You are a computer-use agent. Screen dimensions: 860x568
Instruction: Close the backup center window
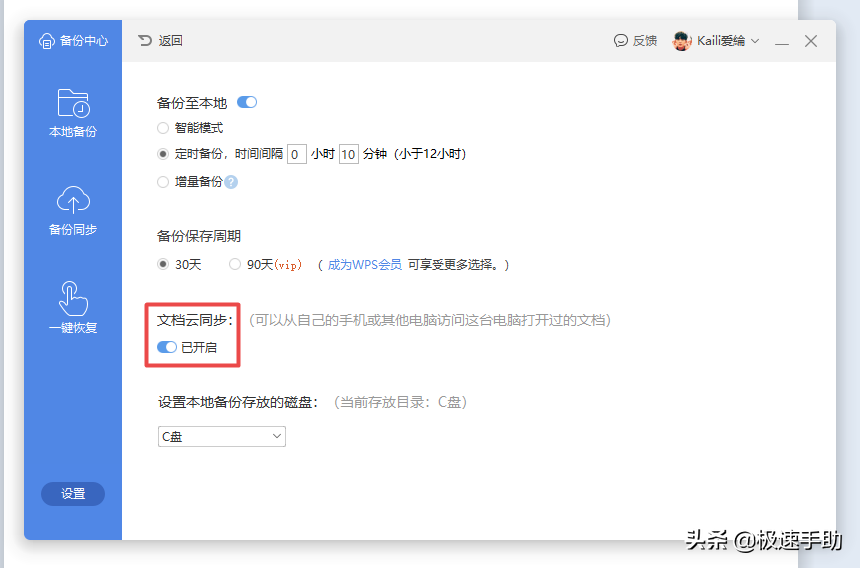point(811,41)
